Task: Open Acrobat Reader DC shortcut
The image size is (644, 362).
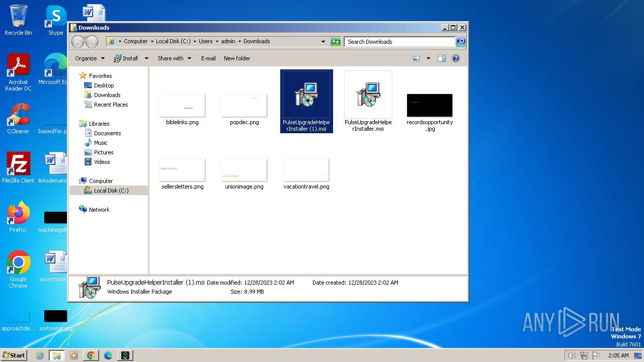Action: pos(18,72)
